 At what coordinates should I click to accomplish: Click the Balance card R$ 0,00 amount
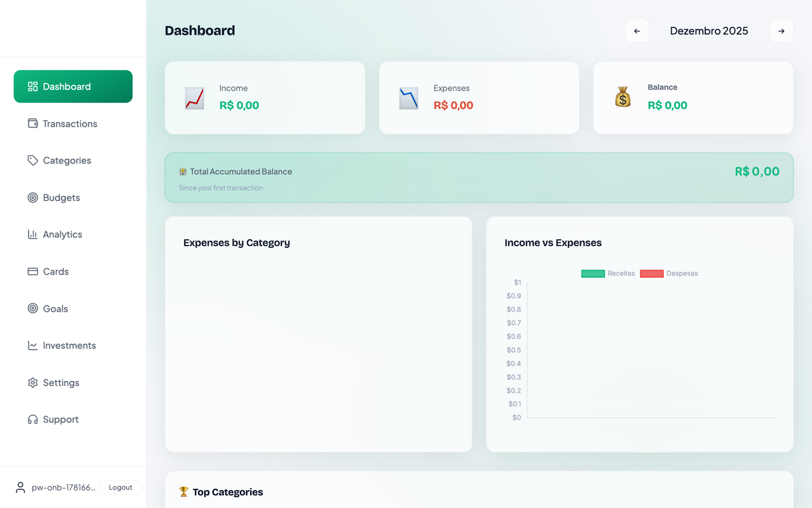668,105
